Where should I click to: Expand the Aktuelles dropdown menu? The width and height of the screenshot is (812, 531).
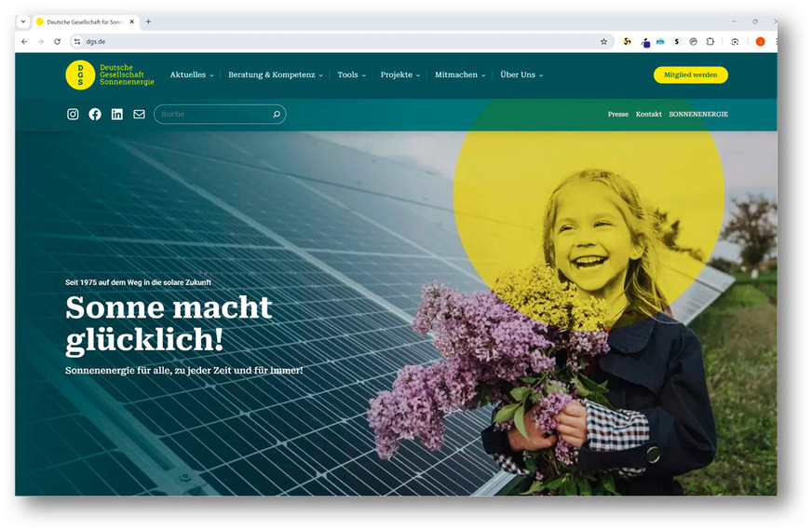[x=191, y=75]
